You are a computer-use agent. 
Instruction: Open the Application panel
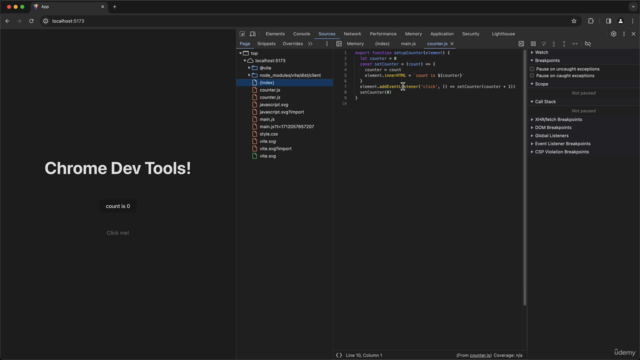point(442,34)
